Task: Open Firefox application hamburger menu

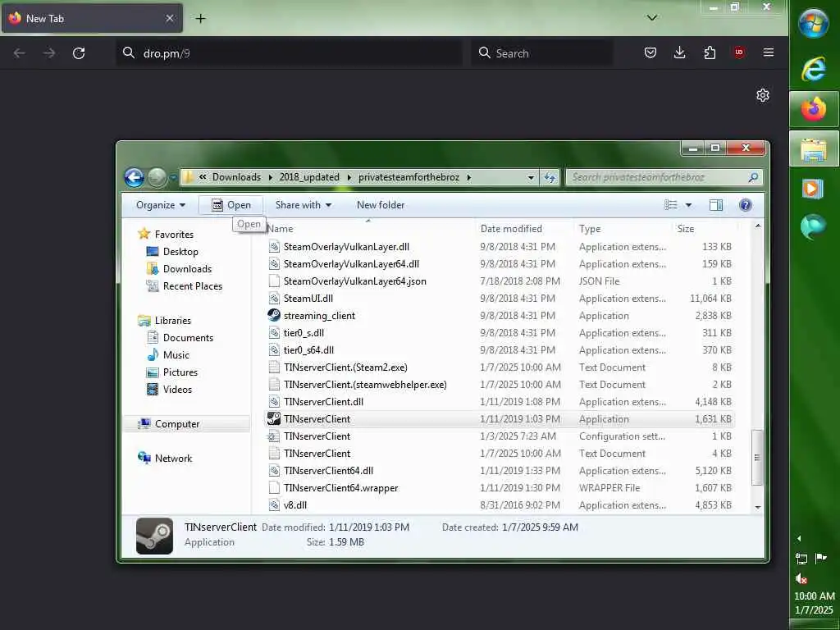Action: coord(768,52)
